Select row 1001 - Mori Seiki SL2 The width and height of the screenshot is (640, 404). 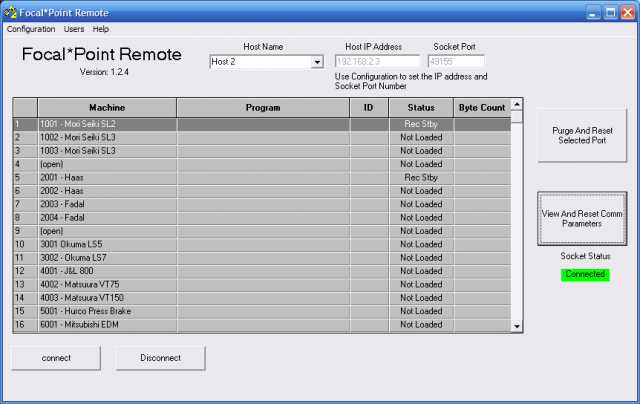[262, 124]
